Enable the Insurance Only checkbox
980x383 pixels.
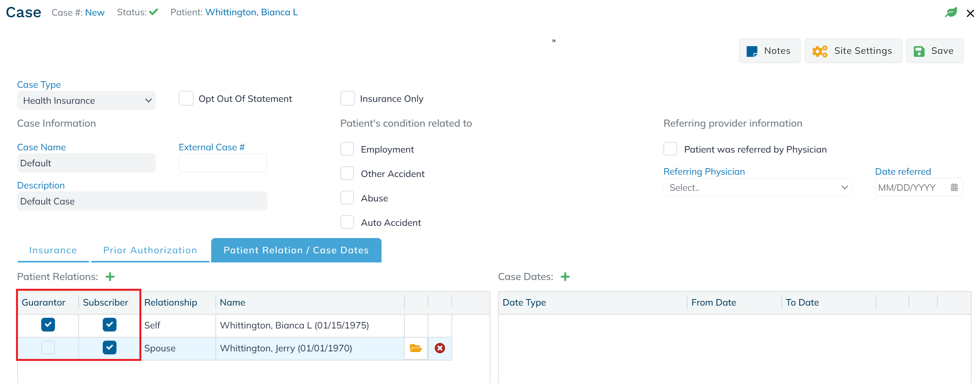click(348, 98)
